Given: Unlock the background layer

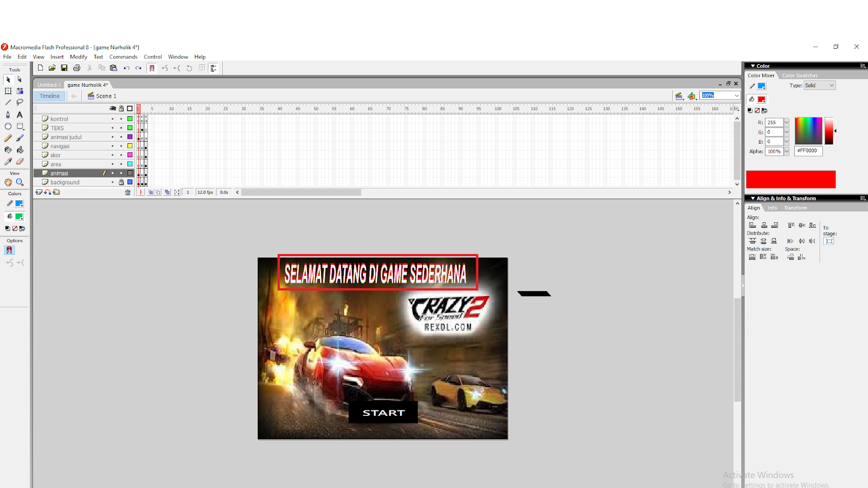Looking at the screenshot, I should point(121,182).
